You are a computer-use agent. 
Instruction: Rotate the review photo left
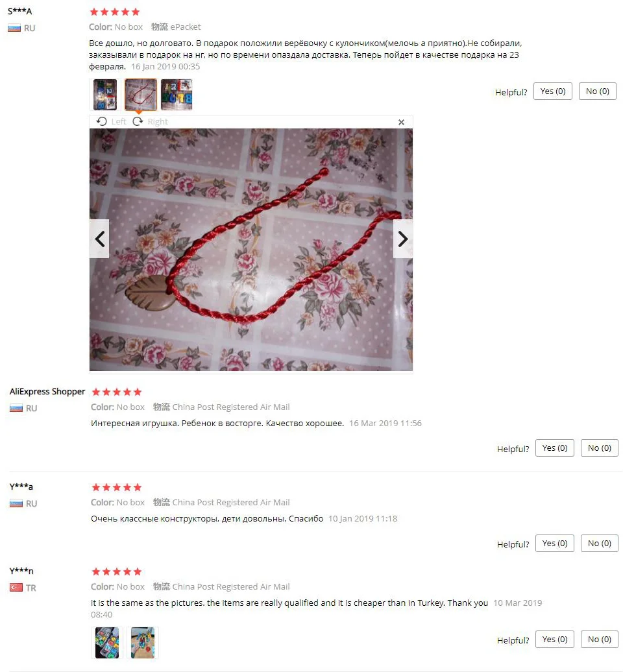111,122
